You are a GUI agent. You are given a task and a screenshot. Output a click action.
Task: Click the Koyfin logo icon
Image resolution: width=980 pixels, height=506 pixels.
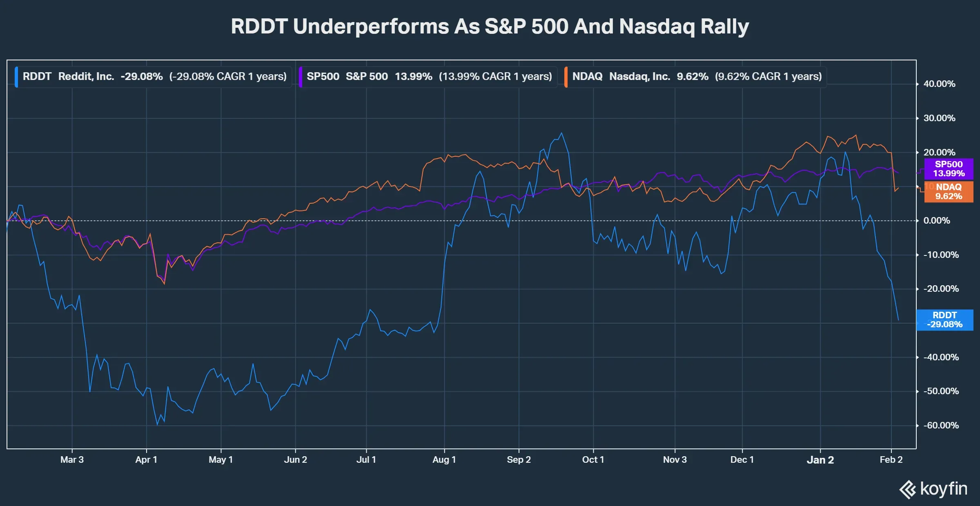908,490
